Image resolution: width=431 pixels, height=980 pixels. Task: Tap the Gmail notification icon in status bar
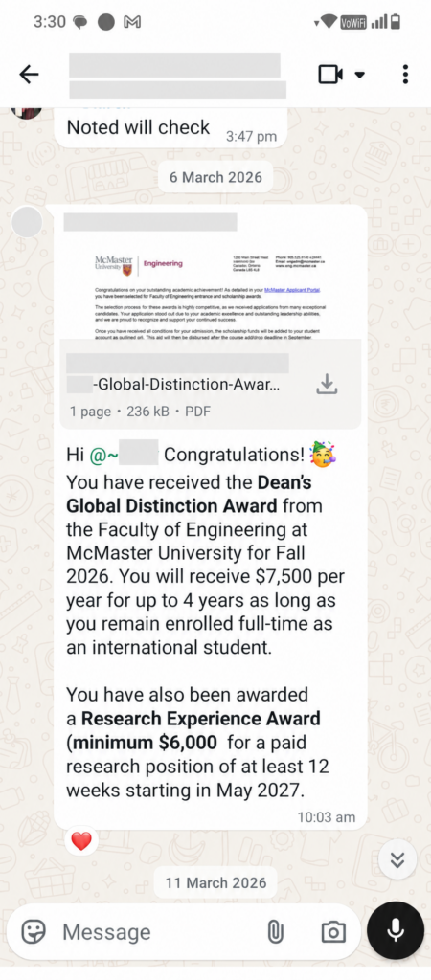(x=132, y=23)
